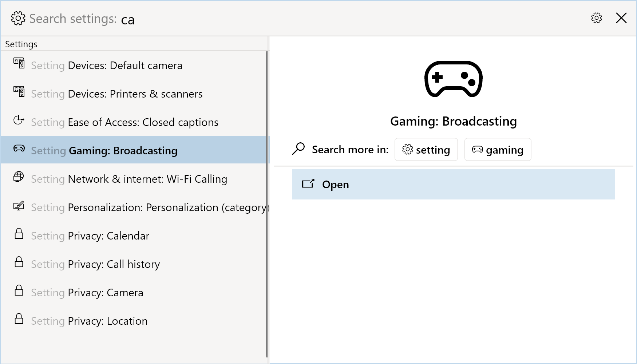Select the Privacy: Location result

point(134,321)
